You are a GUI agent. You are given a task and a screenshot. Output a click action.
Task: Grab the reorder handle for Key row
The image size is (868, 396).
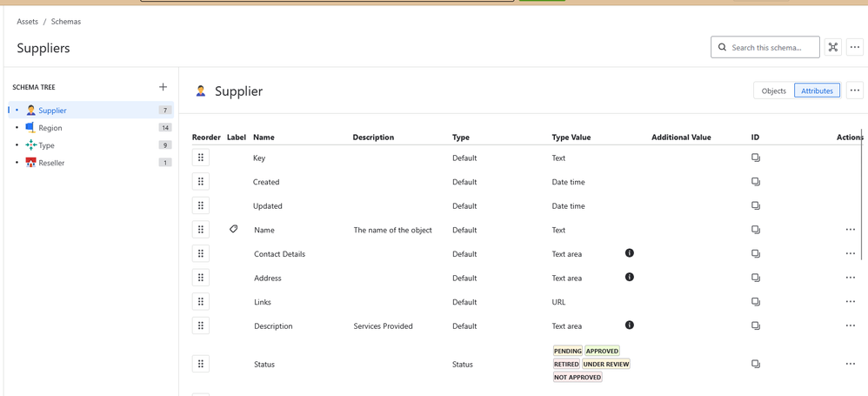pyautogui.click(x=200, y=158)
